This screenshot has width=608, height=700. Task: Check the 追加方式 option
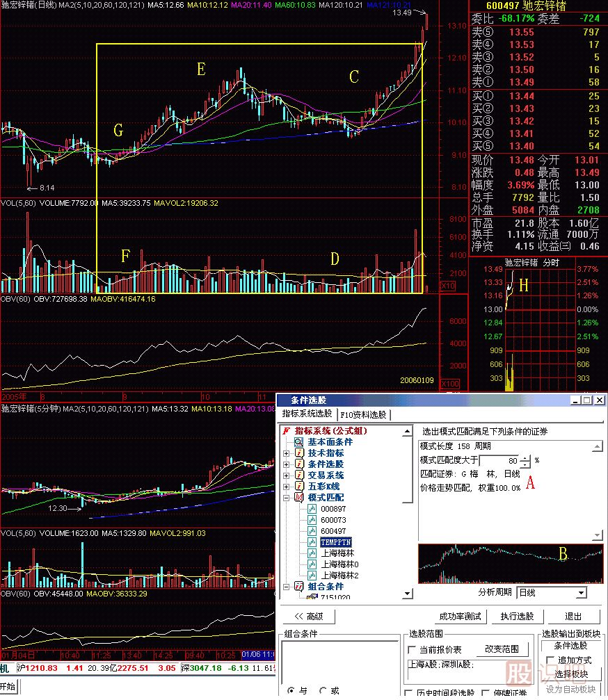click(551, 660)
